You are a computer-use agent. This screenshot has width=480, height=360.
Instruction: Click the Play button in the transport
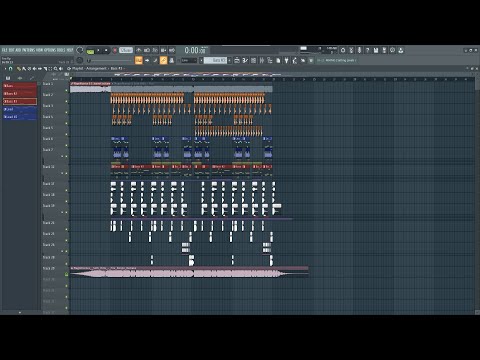pos(98,51)
